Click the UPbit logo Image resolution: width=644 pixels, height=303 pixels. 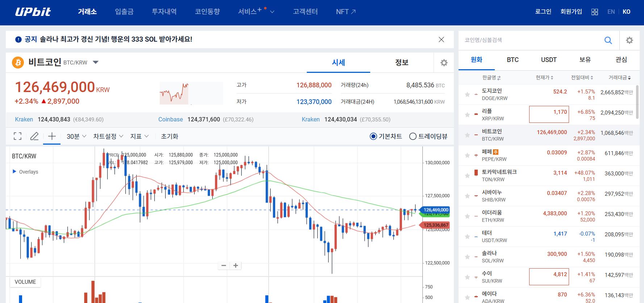coord(33,12)
